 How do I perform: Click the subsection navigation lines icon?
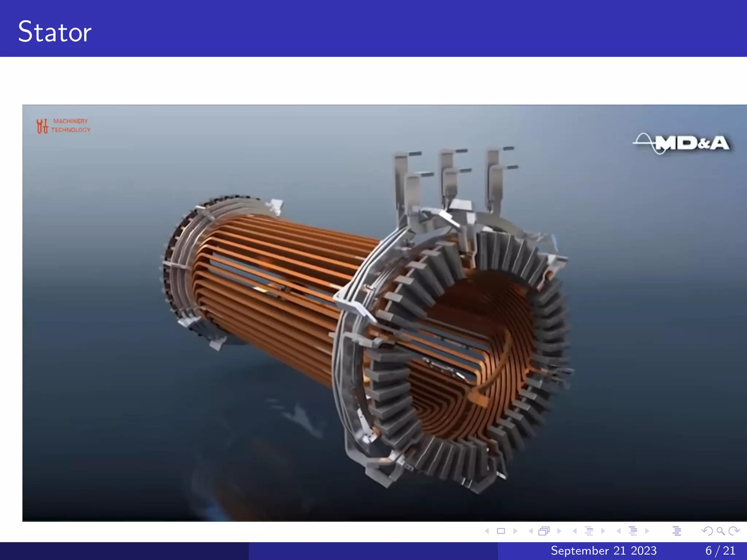589,531
